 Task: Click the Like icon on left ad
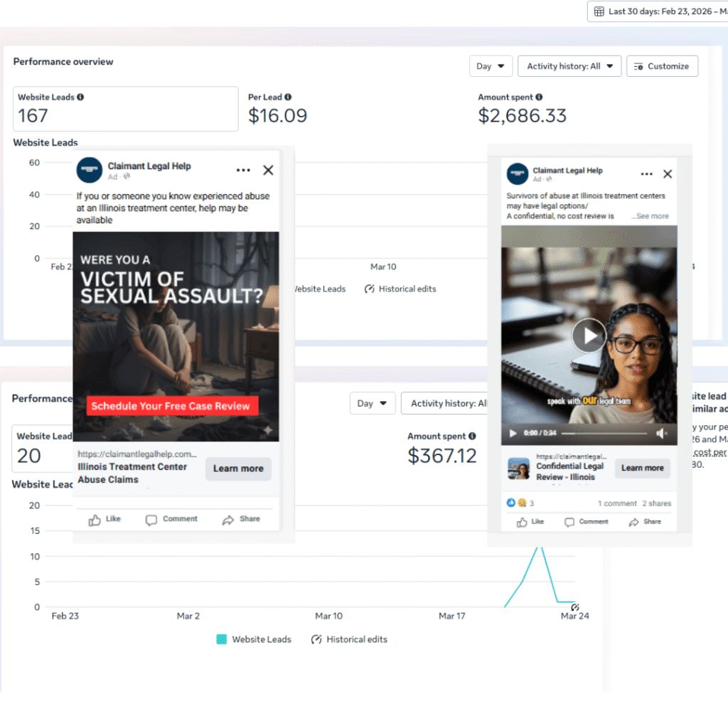click(95, 520)
